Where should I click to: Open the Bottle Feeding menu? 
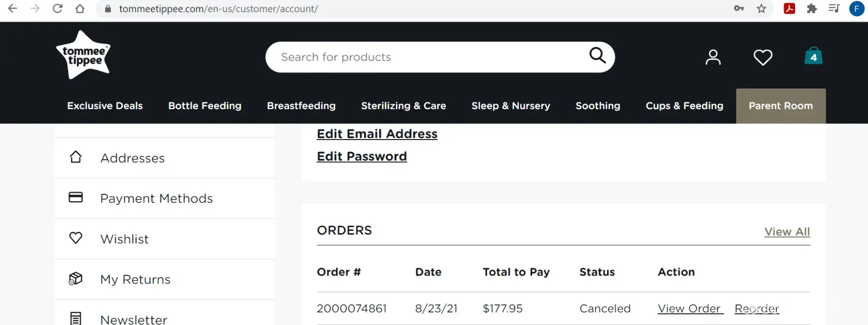[204, 106]
